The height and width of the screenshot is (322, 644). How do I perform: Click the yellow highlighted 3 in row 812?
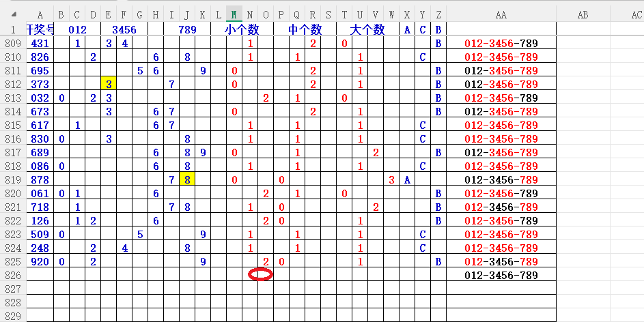[109, 84]
